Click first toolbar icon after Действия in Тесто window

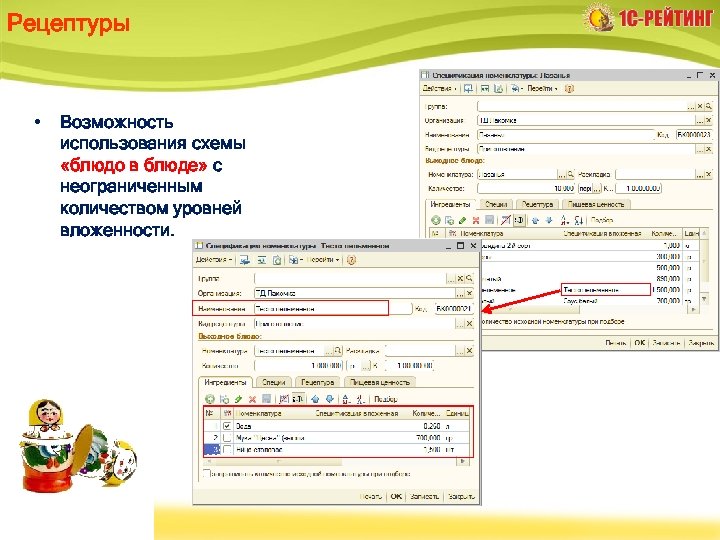click(x=245, y=260)
